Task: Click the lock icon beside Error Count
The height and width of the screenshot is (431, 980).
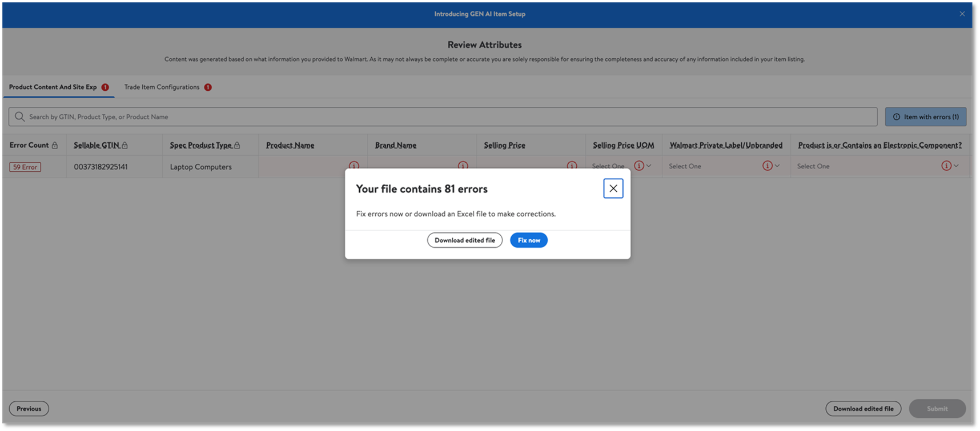Action: [x=55, y=146]
